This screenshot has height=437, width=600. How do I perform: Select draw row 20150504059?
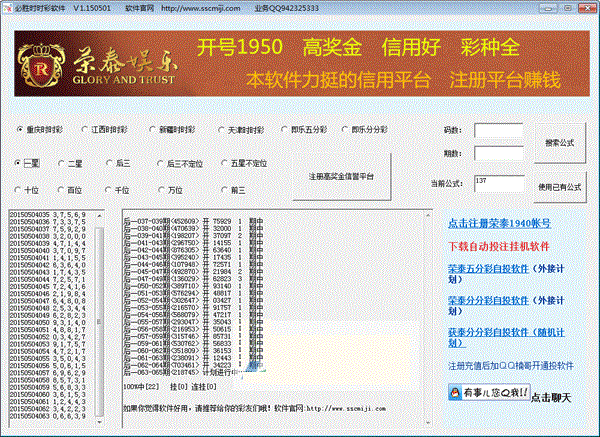tap(48, 387)
